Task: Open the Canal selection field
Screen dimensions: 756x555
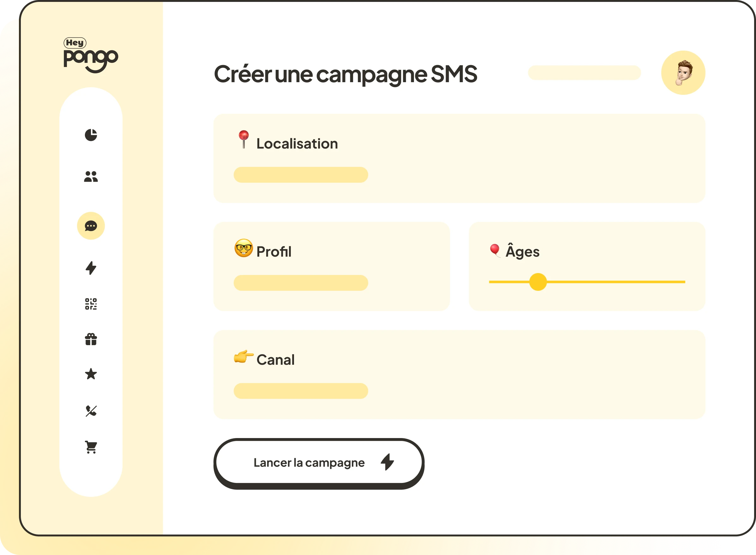Action: pyautogui.click(x=301, y=391)
